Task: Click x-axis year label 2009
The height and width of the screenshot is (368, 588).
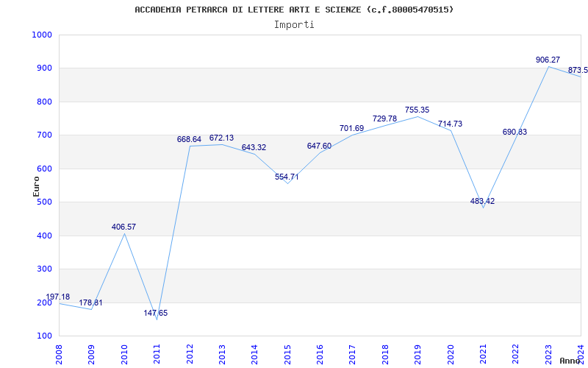Action: [x=91, y=354]
